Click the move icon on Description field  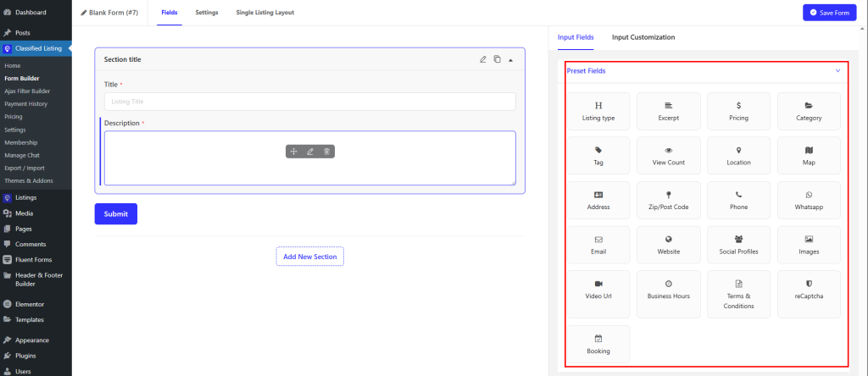coord(294,152)
